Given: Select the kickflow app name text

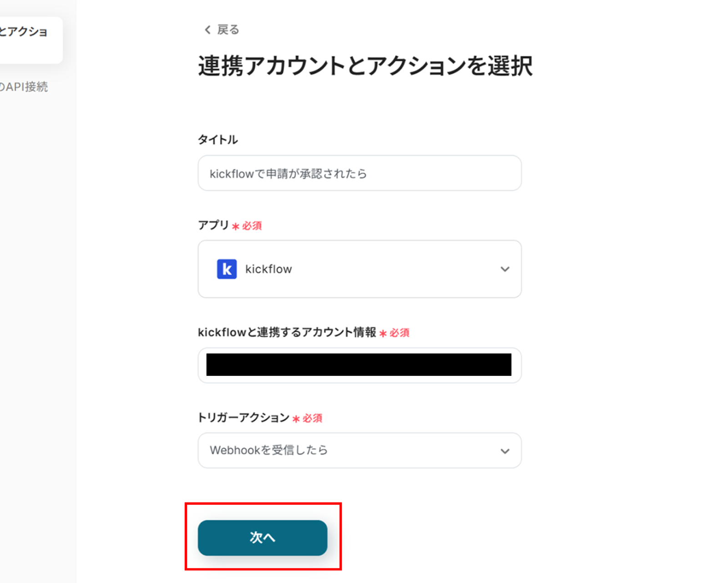Looking at the screenshot, I should point(268,269).
